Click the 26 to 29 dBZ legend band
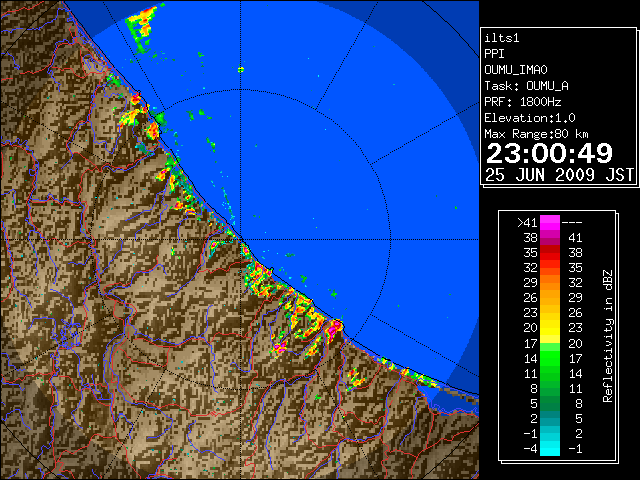 [550, 298]
